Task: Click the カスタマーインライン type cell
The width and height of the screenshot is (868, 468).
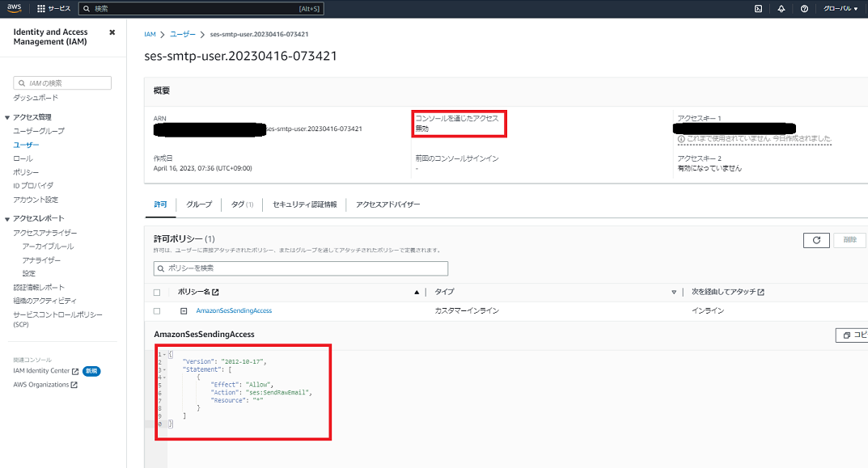Action: click(467, 311)
